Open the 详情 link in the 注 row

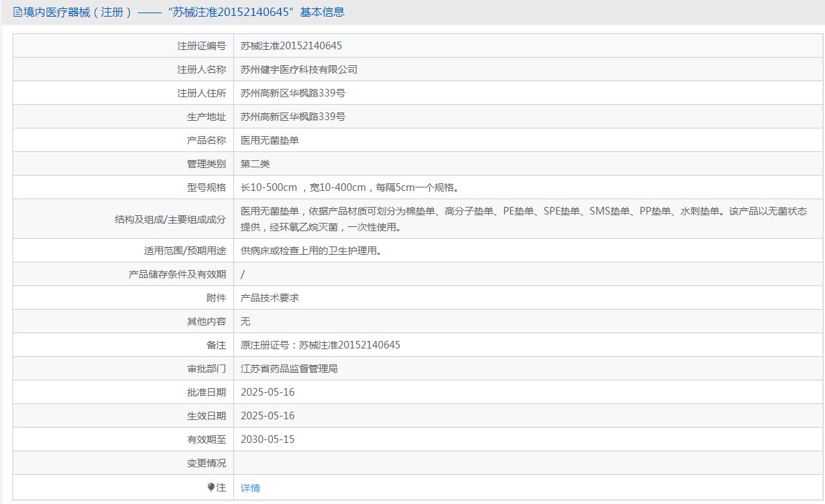(250, 488)
